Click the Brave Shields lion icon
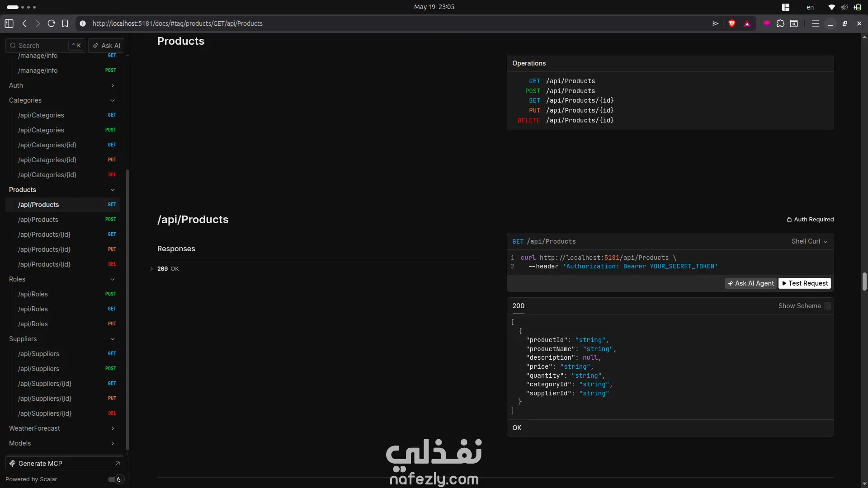The width and height of the screenshot is (868, 488). pyautogui.click(x=732, y=23)
